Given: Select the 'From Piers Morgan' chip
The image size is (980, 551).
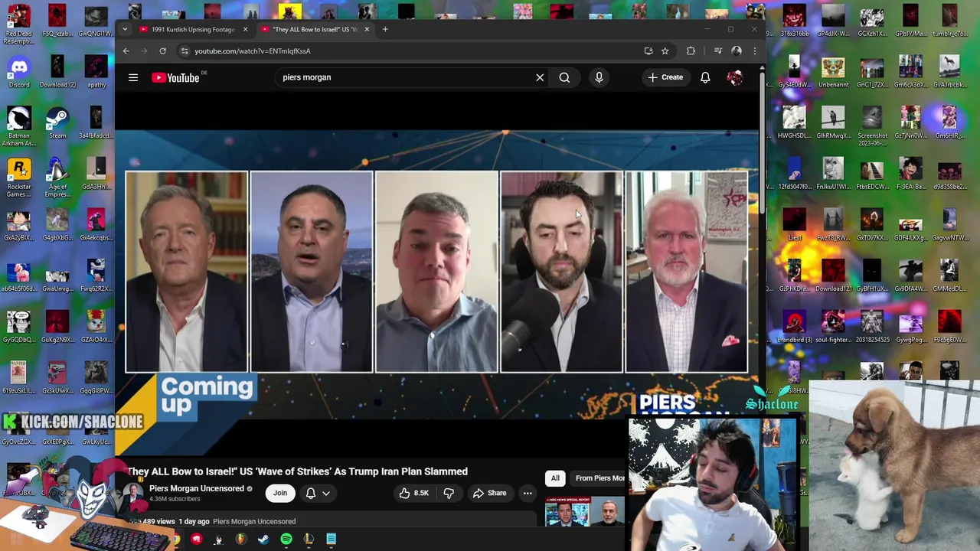Looking at the screenshot, I should (x=598, y=478).
